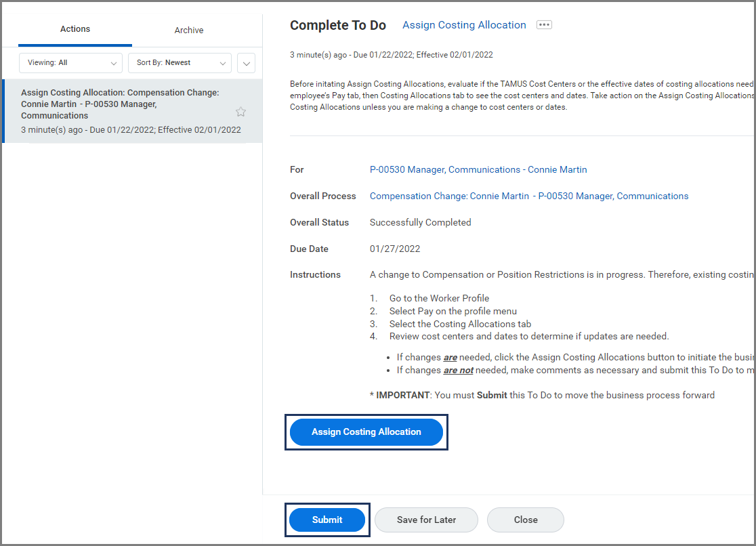Click the IMPORTANT submit note text
Screen dimensions: 756x546
tap(542, 395)
